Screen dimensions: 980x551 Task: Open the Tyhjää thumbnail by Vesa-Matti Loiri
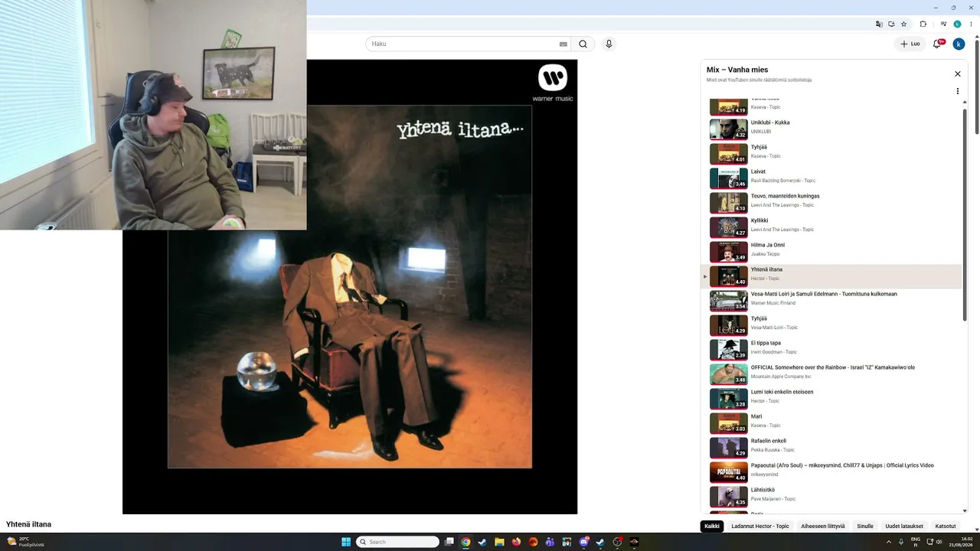click(729, 324)
